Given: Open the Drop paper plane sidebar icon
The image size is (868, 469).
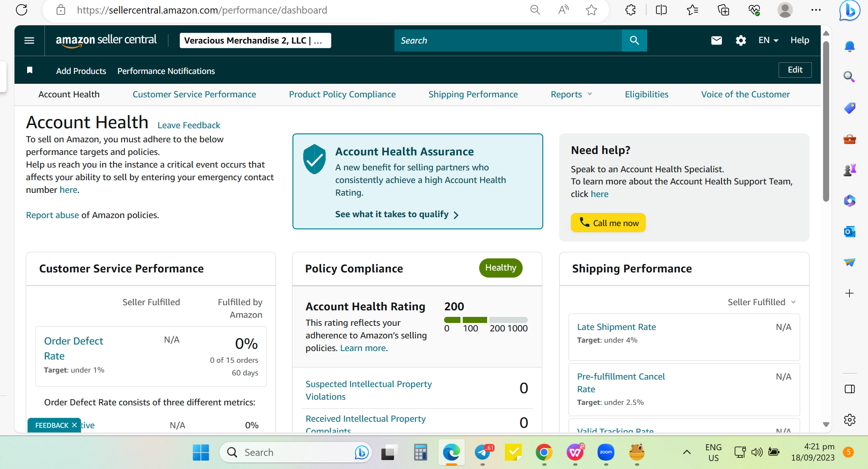Looking at the screenshot, I should point(850,262).
